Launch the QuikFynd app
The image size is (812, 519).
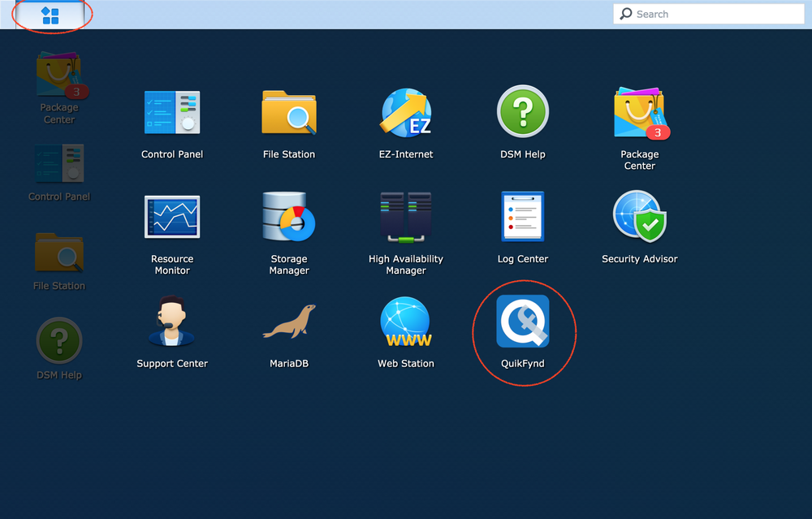522,332
